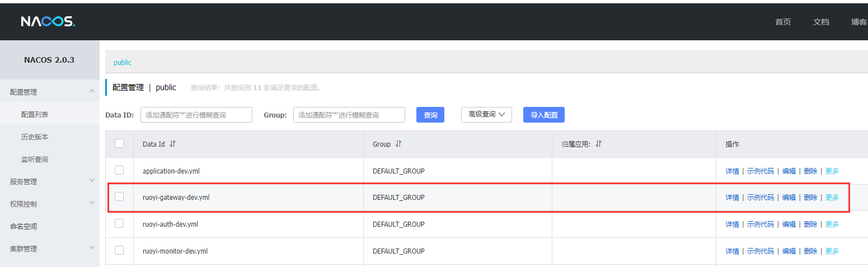Click the NACOS 2.0.3 version label
This screenshot has width=868, height=267.
tap(49, 60)
